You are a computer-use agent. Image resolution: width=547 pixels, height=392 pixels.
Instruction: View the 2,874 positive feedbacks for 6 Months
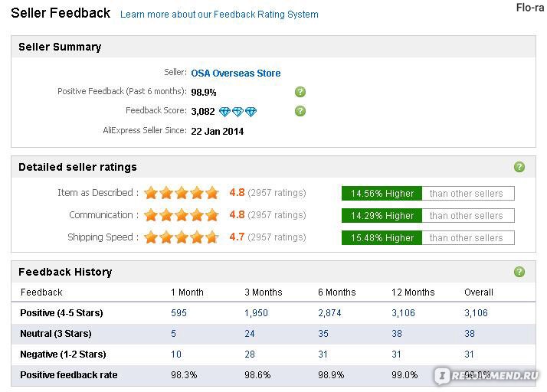click(x=329, y=313)
